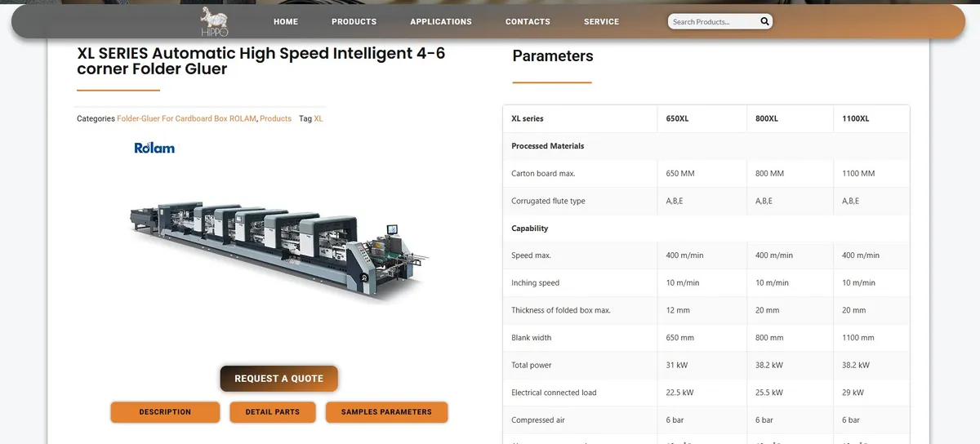The height and width of the screenshot is (444, 980).
Task: Switch to the DESCRIPTION tab
Action: pyautogui.click(x=165, y=412)
